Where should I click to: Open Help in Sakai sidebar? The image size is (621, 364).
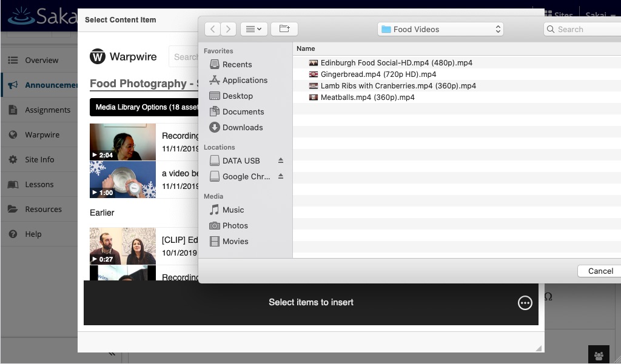(x=39, y=234)
